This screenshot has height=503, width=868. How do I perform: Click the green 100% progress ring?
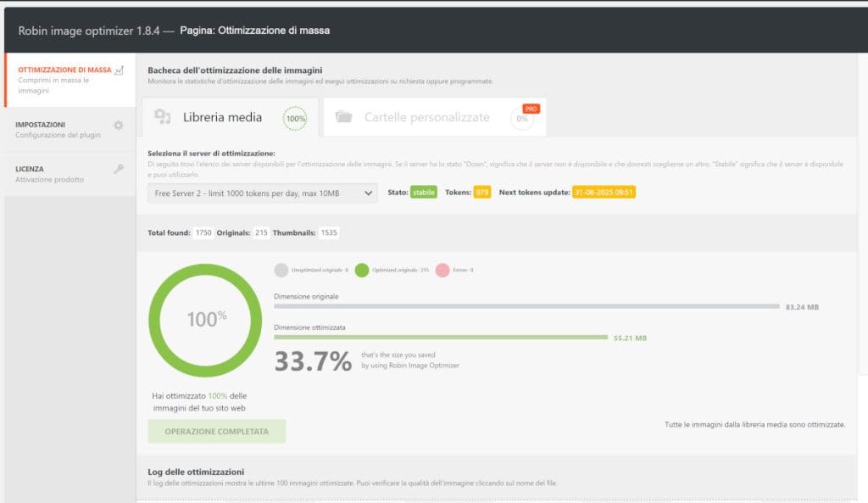click(x=205, y=320)
